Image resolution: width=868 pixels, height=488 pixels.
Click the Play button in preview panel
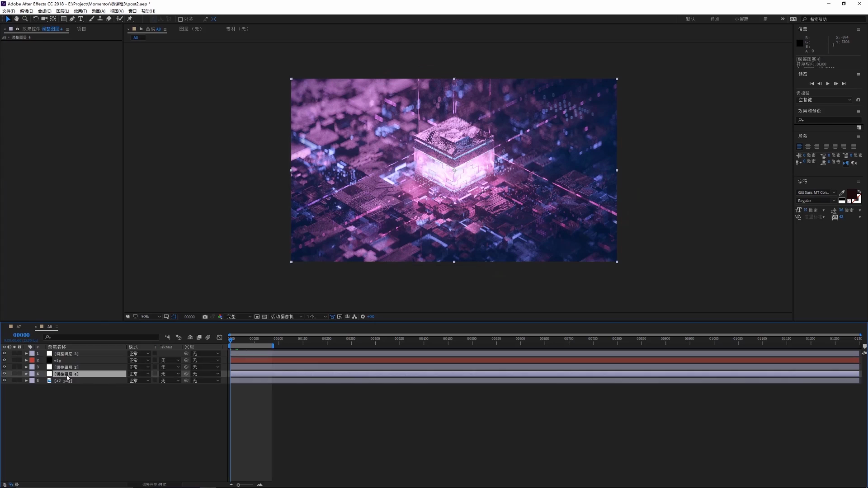[827, 84]
